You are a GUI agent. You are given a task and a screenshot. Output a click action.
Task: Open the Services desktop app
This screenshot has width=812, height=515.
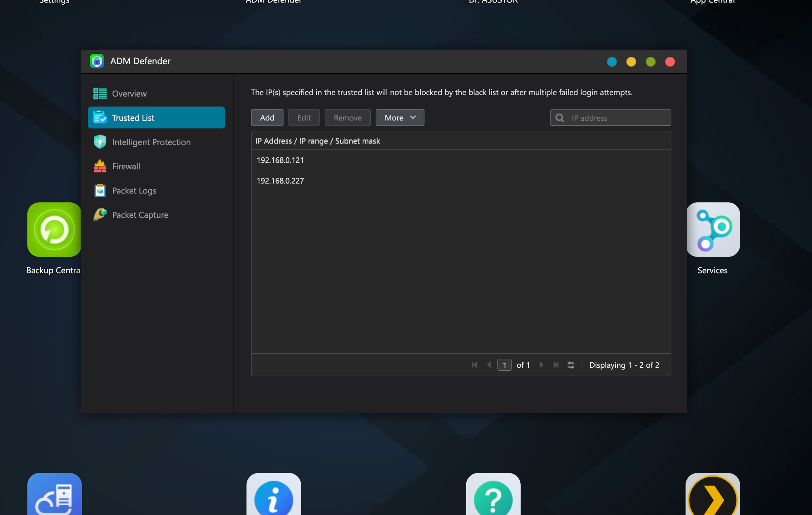click(714, 229)
